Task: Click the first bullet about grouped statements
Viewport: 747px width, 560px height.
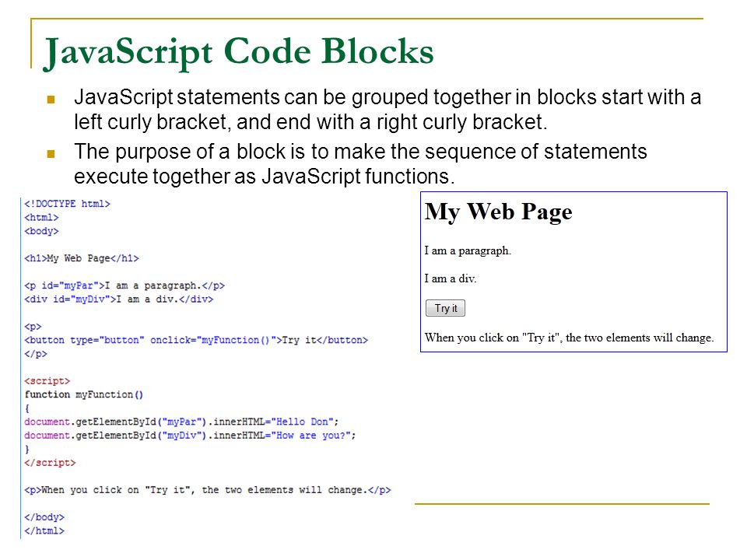Action: tap(388, 110)
